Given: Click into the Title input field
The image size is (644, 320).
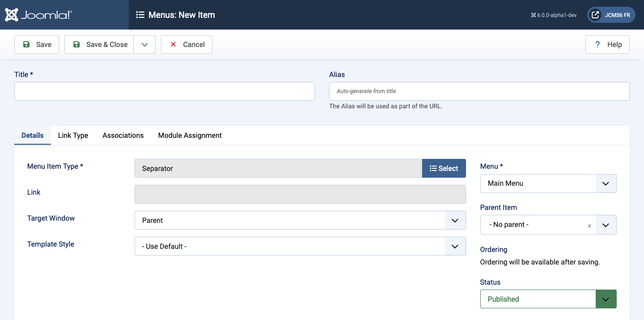Looking at the screenshot, I should [x=165, y=91].
